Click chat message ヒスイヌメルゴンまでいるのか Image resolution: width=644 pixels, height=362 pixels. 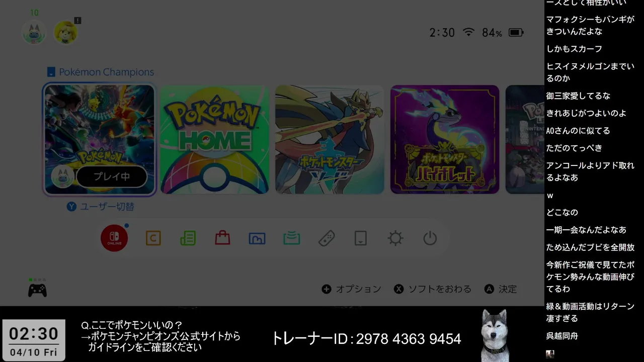[590, 72]
